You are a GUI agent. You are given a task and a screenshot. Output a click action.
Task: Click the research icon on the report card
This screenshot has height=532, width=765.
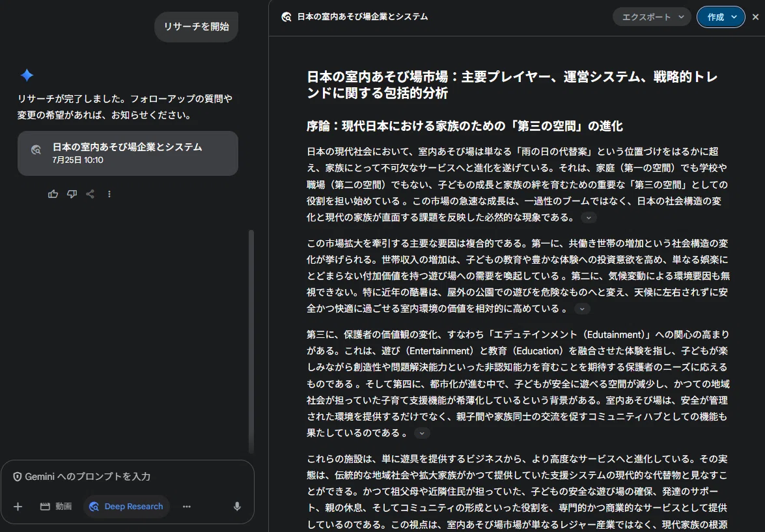coord(36,150)
